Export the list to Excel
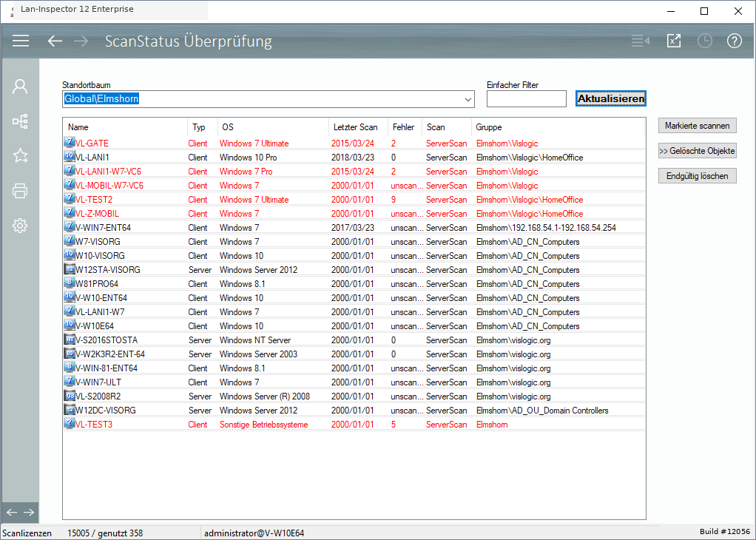Image resolution: width=756 pixels, height=540 pixels. [x=674, y=41]
